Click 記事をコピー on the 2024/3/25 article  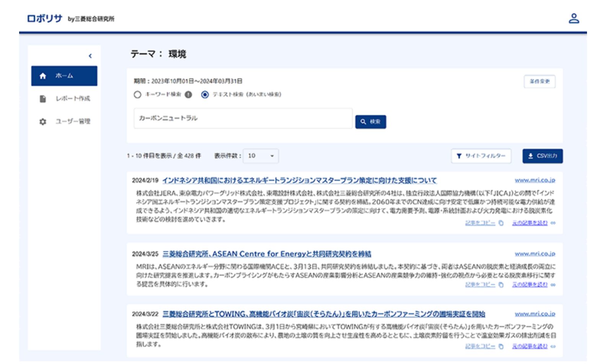pyautogui.click(x=480, y=284)
